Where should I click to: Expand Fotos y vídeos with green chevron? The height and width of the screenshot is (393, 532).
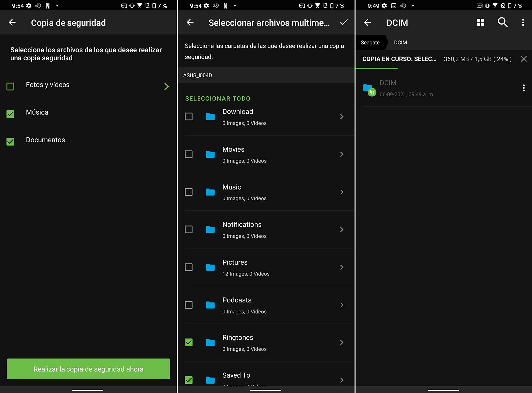click(166, 87)
